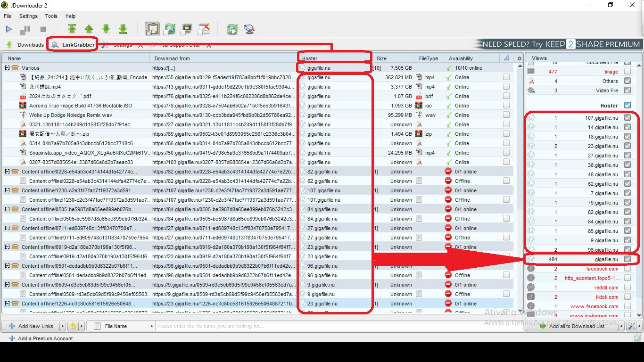Toggle clipboard observer icon in toolbar
The width and height of the screenshot is (644, 362).
click(152, 29)
